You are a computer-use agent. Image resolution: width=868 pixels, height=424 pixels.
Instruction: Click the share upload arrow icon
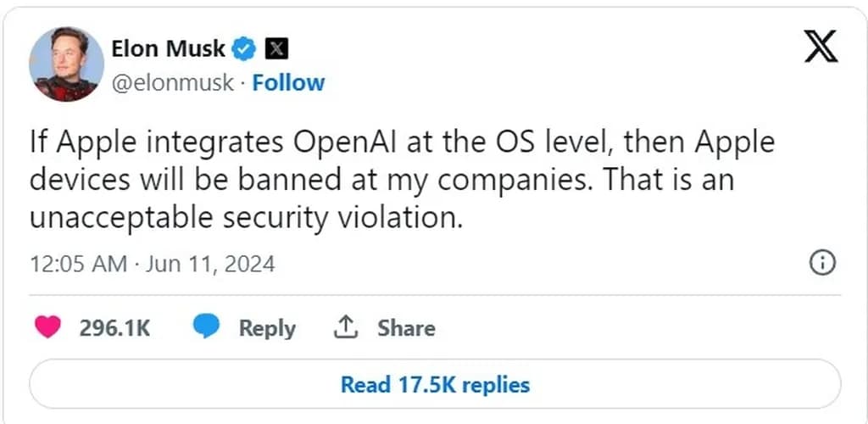pos(346,327)
